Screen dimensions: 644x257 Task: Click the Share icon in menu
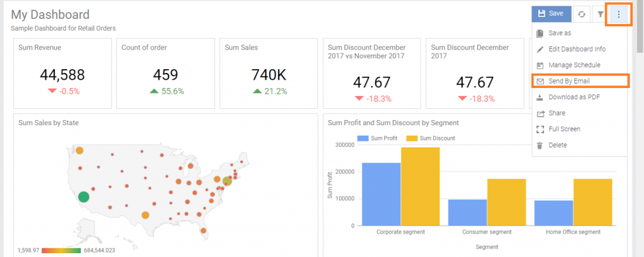(x=540, y=113)
